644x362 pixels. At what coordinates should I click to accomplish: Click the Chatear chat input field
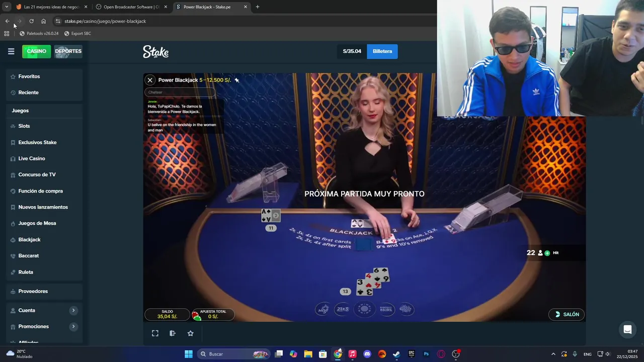[x=180, y=92]
